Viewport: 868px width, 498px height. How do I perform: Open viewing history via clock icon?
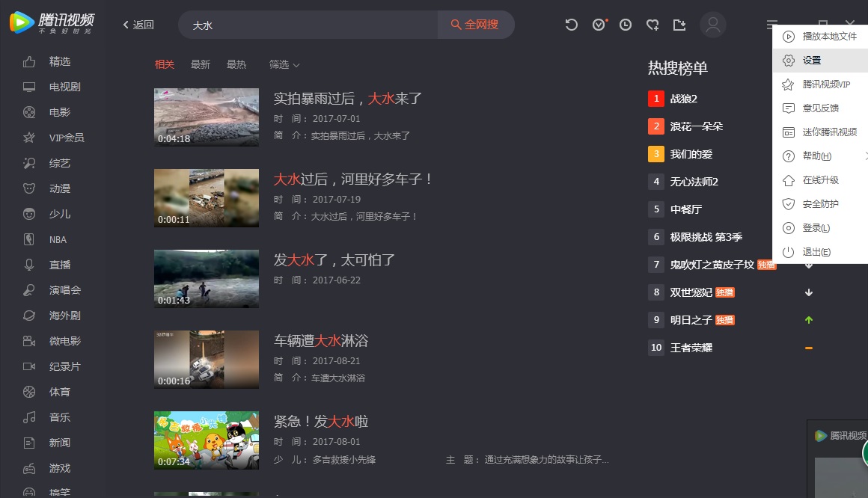[626, 24]
